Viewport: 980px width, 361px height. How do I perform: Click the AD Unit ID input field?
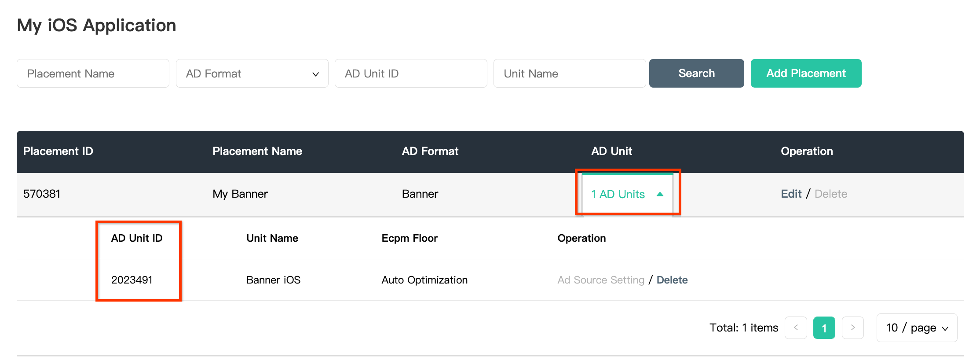coord(410,74)
